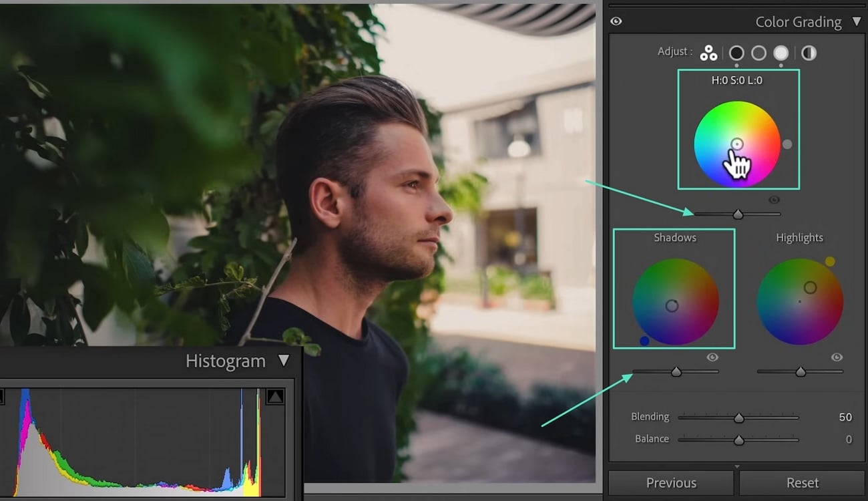Toggle Color Grading panel visibility eye
This screenshot has height=501, width=868.
pyautogui.click(x=616, y=21)
